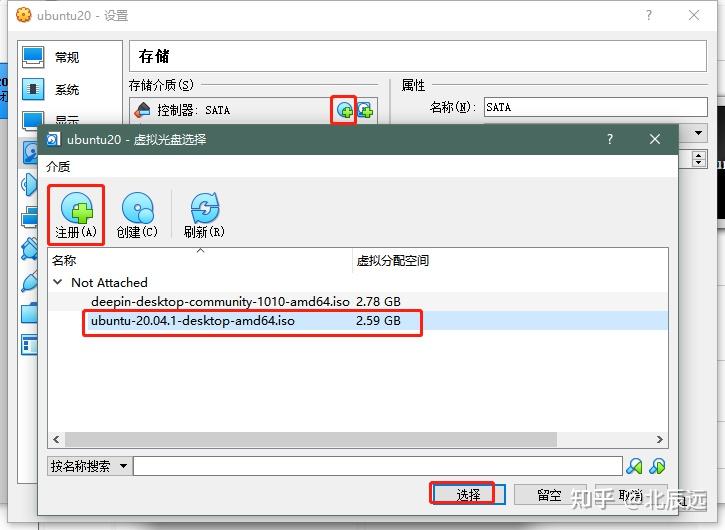Click port count spinner in settings window

click(699, 159)
